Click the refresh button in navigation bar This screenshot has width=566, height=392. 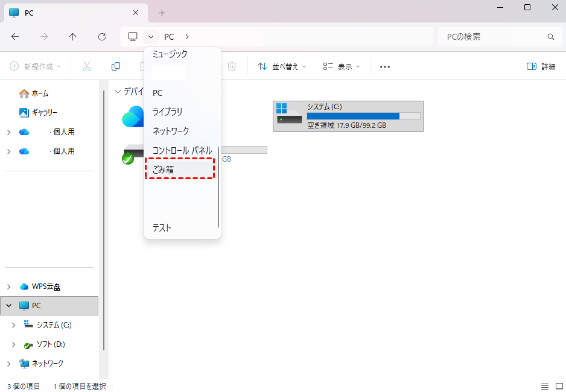[x=102, y=37]
